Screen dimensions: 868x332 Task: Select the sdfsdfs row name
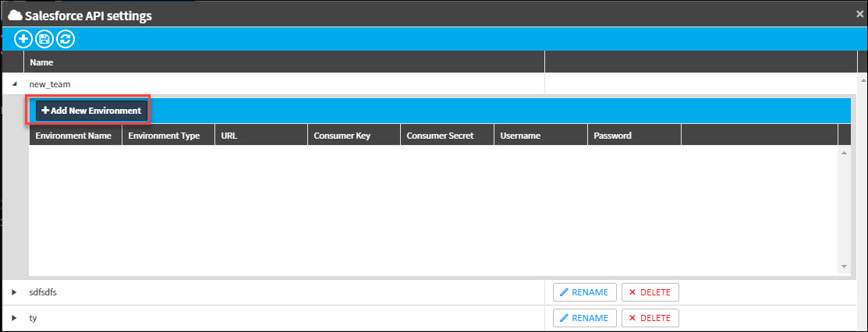point(43,292)
